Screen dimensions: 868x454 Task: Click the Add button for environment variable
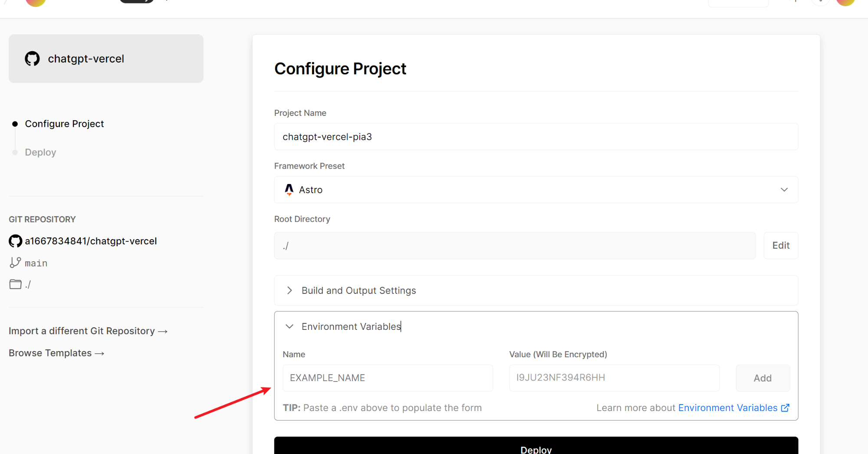(x=763, y=378)
